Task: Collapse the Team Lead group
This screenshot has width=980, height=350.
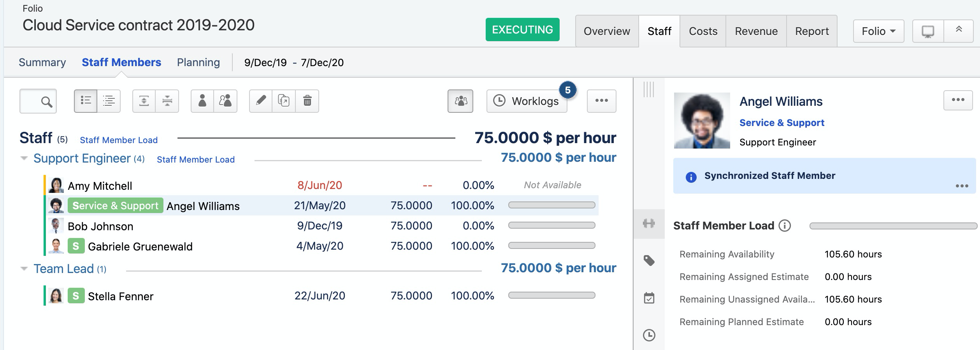Action: [x=24, y=269]
